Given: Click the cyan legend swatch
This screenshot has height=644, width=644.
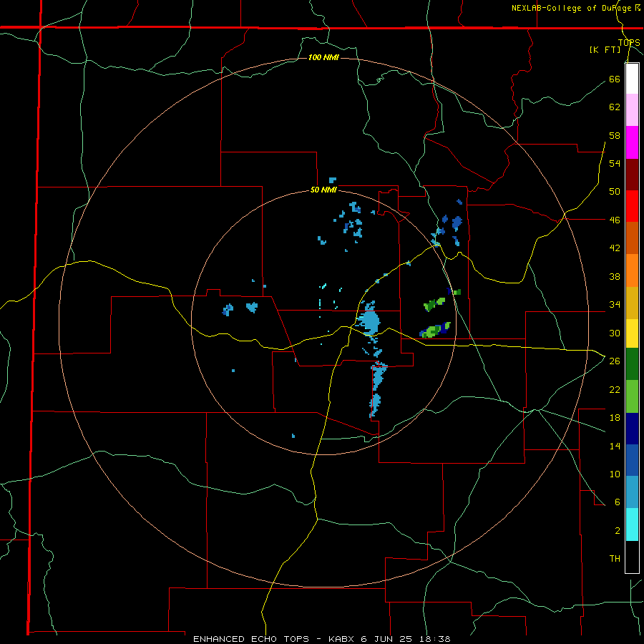Looking at the screenshot, I should coord(632,525).
